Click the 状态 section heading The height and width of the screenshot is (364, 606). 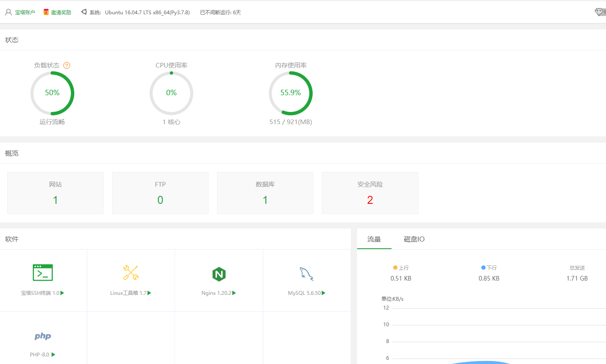[x=12, y=40]
